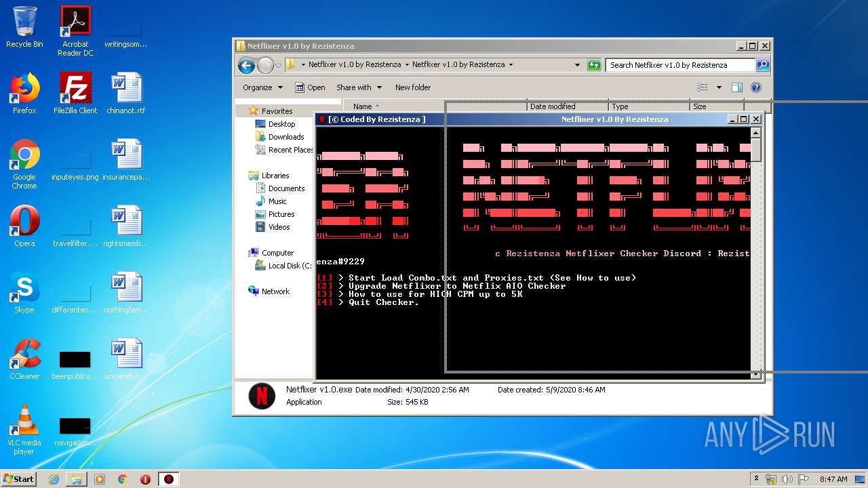Launch VLC media player shortcut
Screen dimensions: 868x488
(x=24, y=430)
